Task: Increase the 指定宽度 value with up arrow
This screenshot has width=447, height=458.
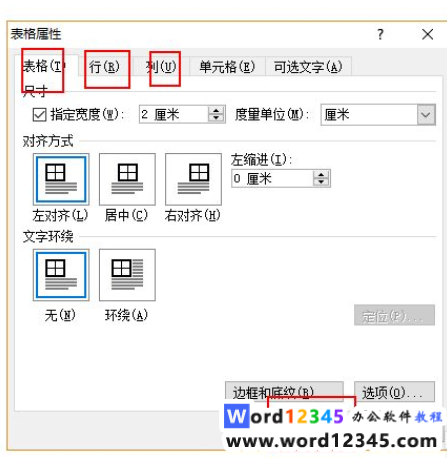Action: (x=216, y=111)
